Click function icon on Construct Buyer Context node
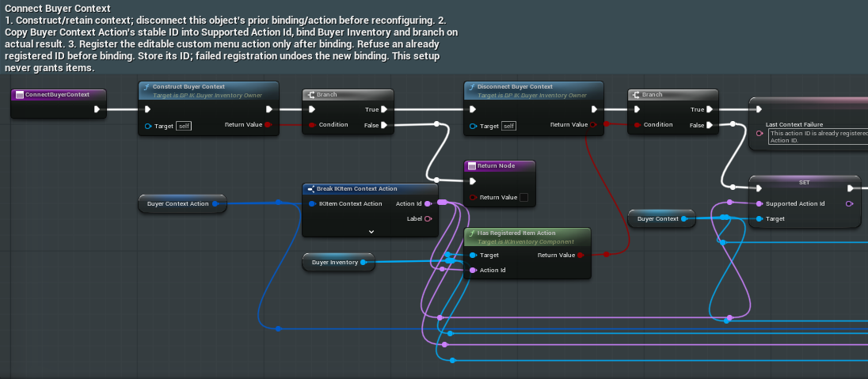Screen dimensions: 868x379 (x=147, y=87)
